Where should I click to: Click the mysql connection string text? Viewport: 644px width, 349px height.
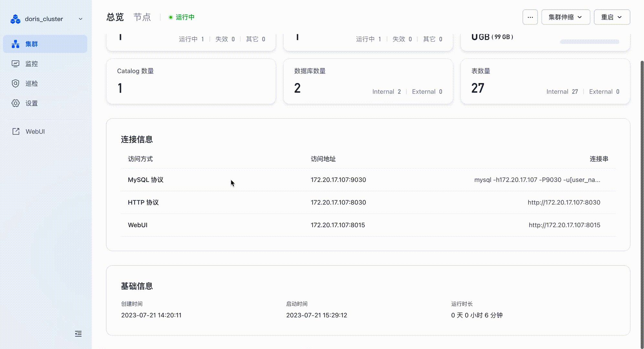point(537,180)
